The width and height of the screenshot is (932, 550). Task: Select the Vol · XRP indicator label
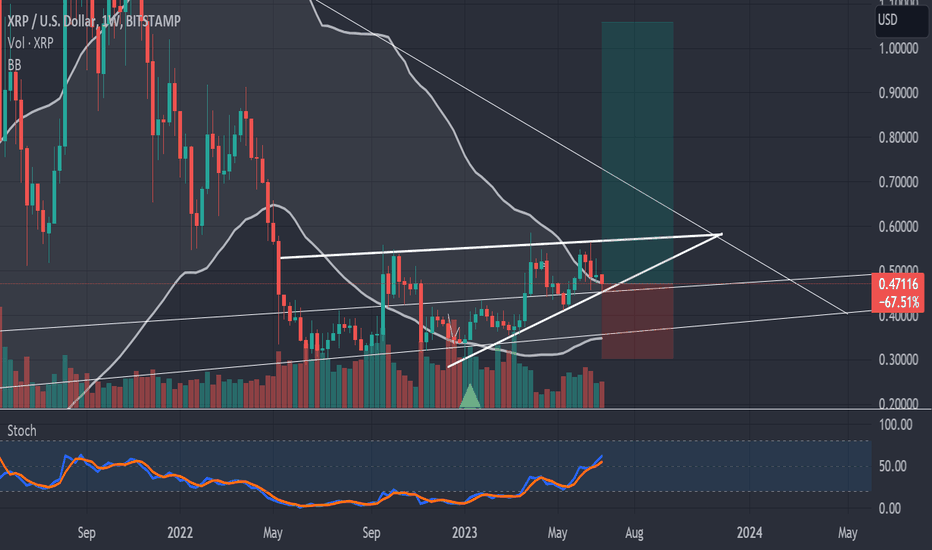[x=30, y=43]
